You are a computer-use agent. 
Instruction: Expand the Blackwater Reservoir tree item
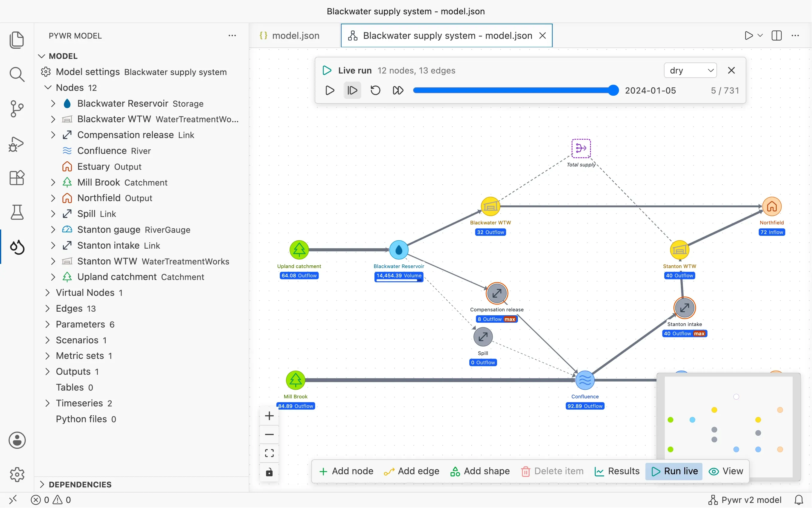pos(53,103)
